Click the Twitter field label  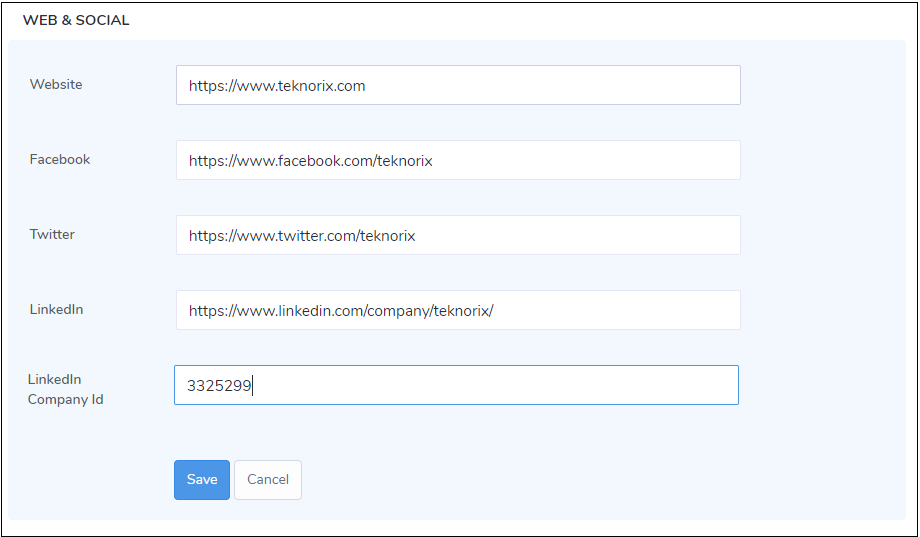(x=52, y=235)
